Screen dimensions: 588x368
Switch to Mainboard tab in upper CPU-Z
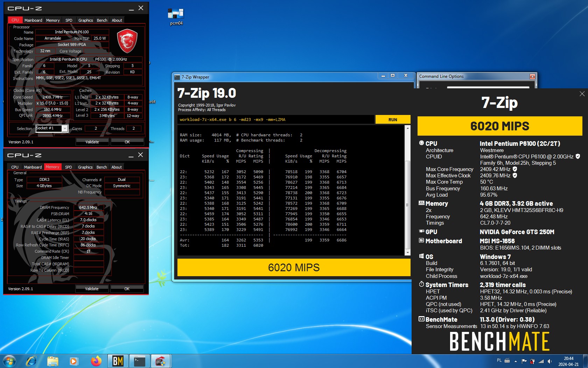33,20
